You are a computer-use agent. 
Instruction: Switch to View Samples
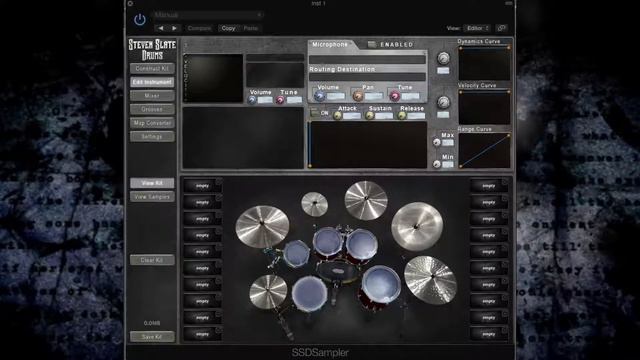coord(152,197)
